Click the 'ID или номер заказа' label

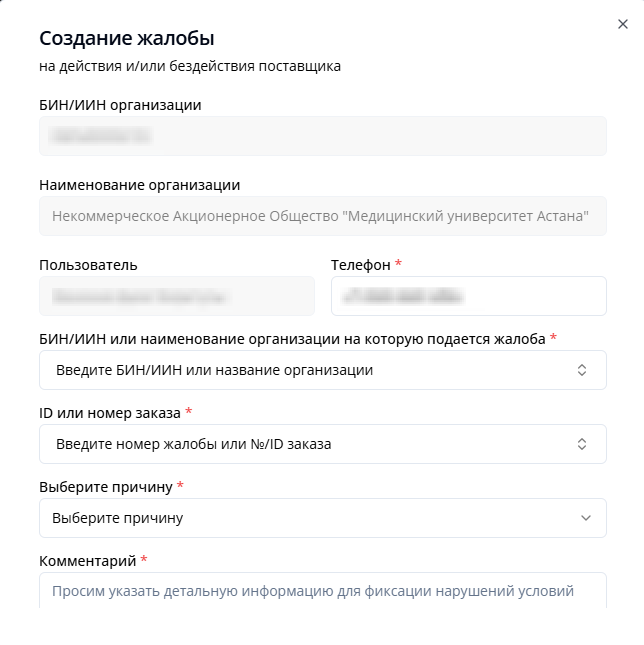pyautogui.click(x=109, y=413)
